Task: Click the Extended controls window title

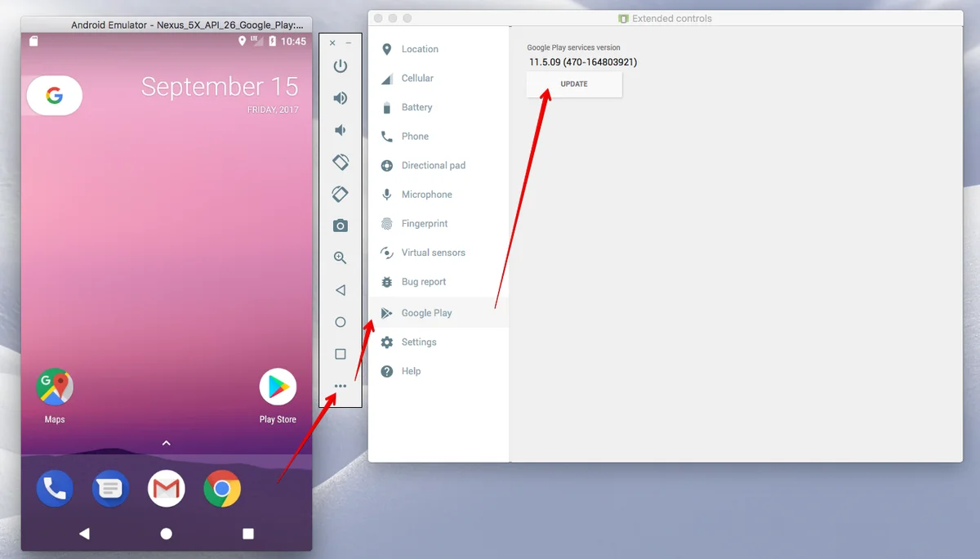Action: coord(671,18)
